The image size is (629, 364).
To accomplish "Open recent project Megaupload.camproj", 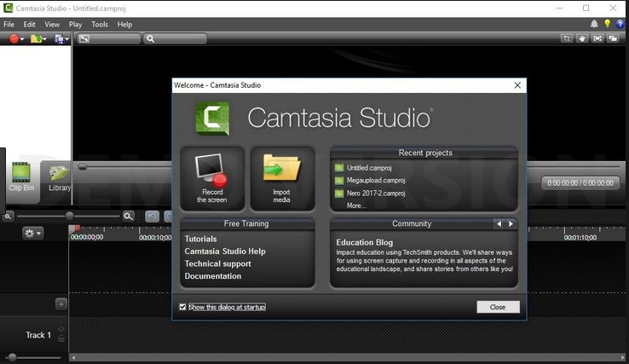I will pyautogui.click(x=376, y=180).
